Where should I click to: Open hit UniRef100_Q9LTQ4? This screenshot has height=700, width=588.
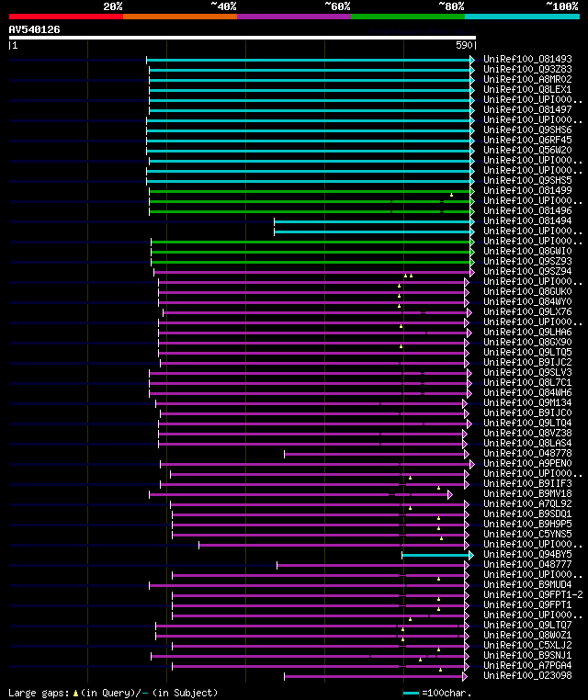click(x=527, y=423)
